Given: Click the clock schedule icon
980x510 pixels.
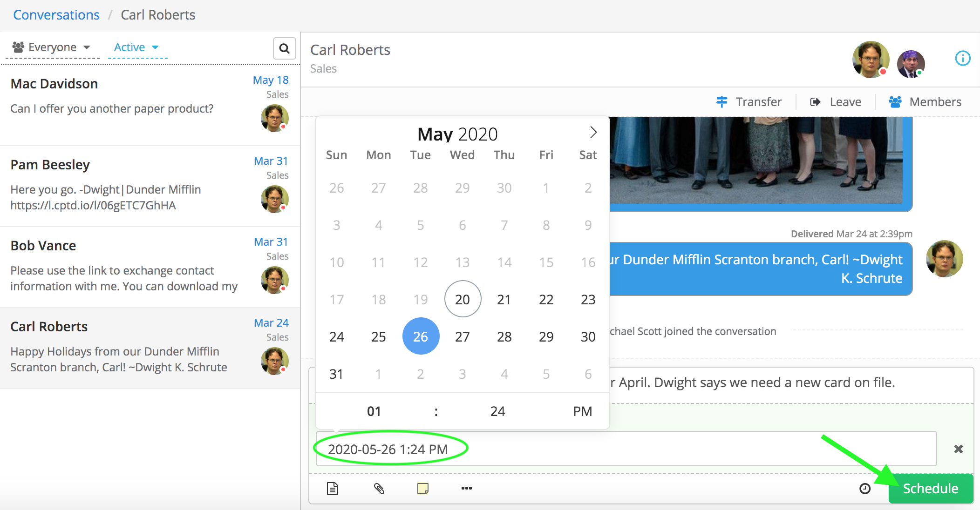Looking at the screenshot, I should pos(864,488).
